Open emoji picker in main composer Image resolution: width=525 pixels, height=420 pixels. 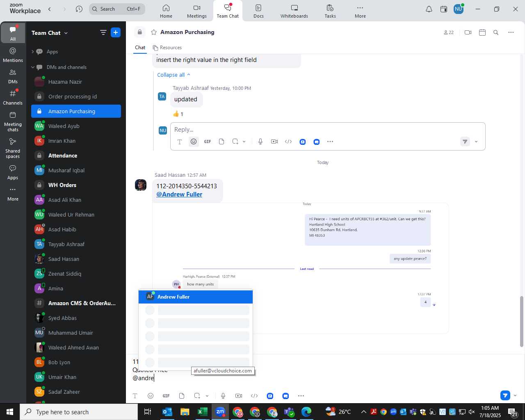pos(151,396)
